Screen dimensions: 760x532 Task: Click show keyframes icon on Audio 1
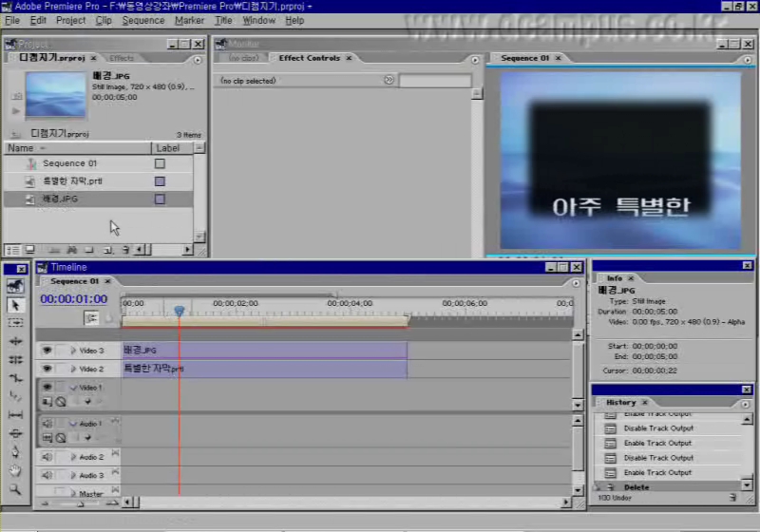pos(61,438)
